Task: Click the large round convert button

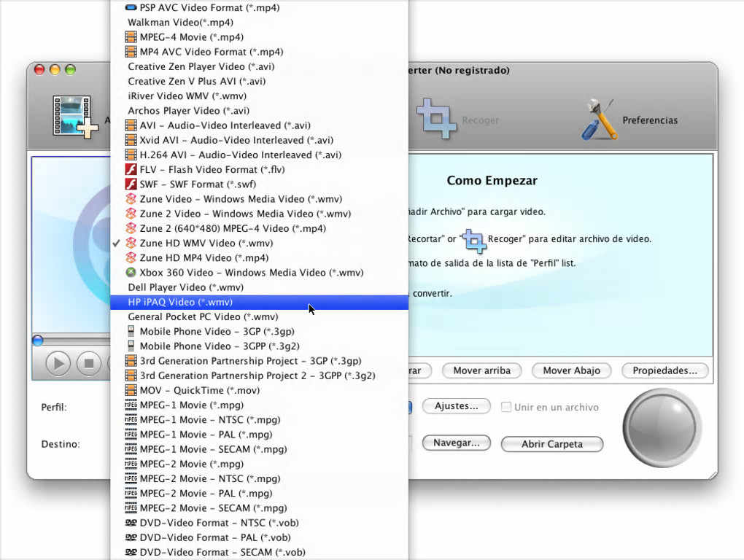Action: [662, 428]
